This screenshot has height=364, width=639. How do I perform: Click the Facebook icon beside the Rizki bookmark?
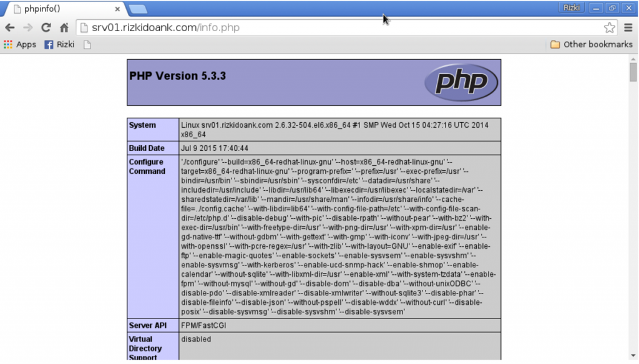pyautogui.click(x=49, y=44)
